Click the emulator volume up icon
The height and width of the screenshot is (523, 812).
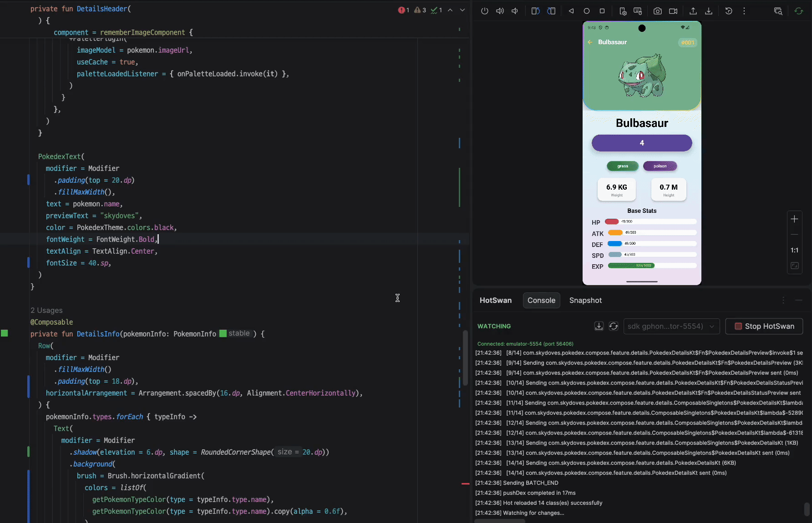coord(500,11)
